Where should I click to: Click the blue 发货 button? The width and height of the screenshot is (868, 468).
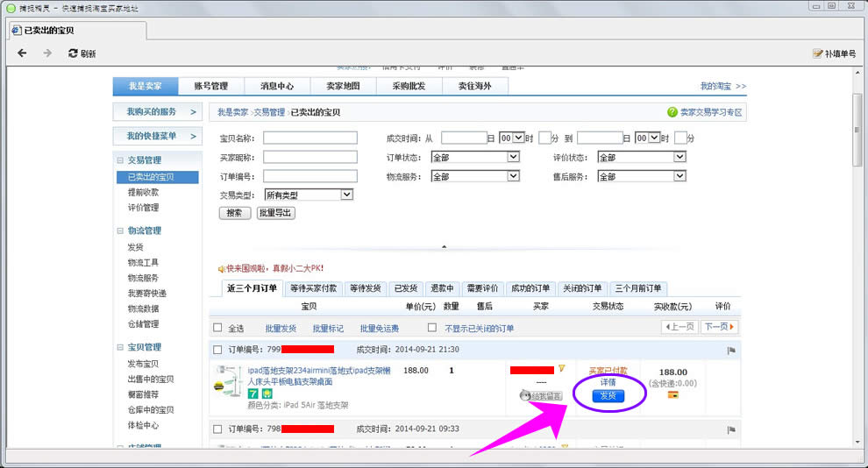click(608, 396)
